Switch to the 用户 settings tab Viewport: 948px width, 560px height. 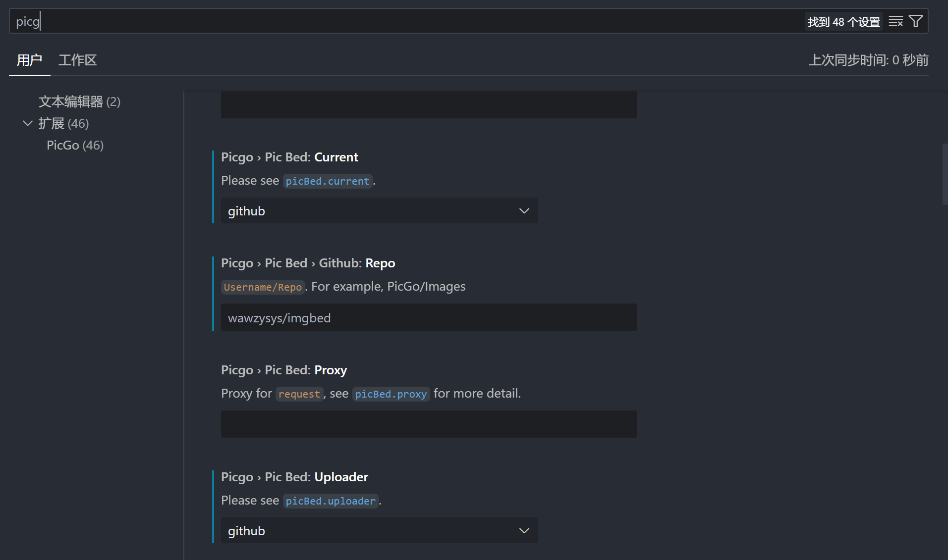tap(29, 60)
